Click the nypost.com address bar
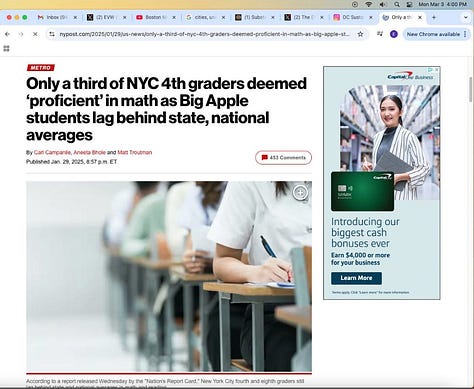The height and width of the screenshot is (389, 474). (204, 34)
